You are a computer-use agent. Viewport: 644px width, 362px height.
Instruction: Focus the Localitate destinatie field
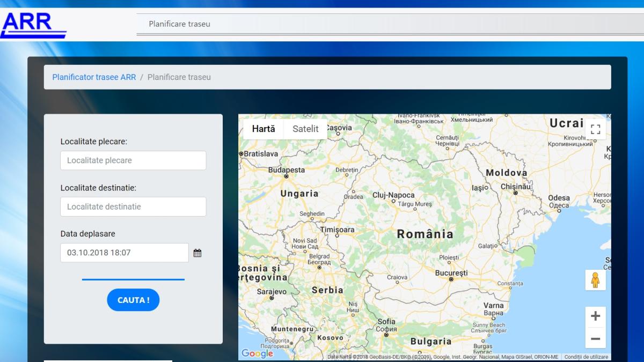[133, 206]
